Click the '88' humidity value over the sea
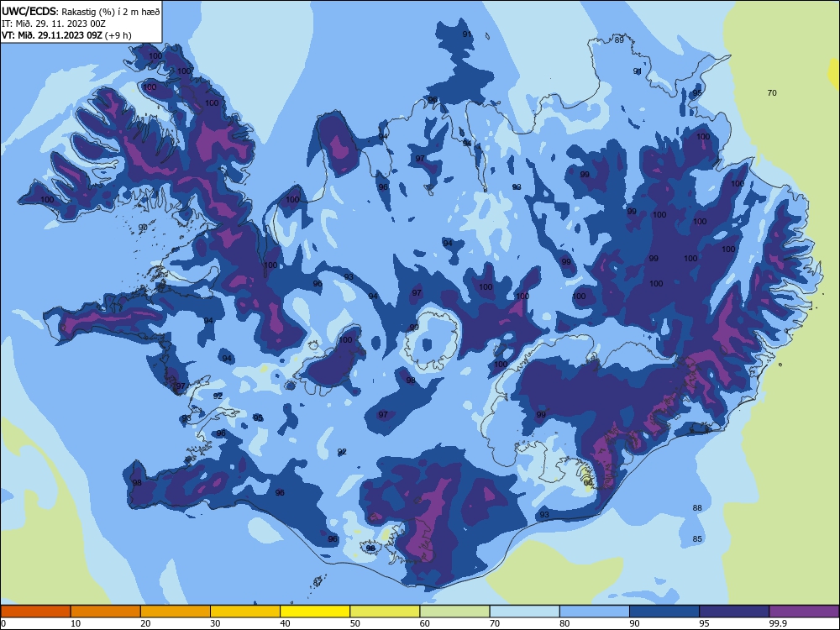Screen dimensions: 840x630 coord(697,508)
